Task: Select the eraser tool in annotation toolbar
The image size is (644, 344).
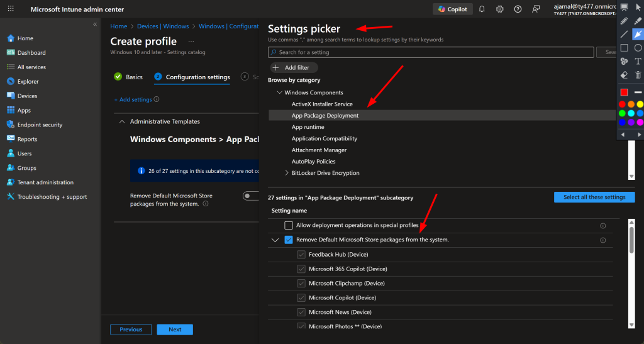Action: pyautogui.click(x=624, y=75)
